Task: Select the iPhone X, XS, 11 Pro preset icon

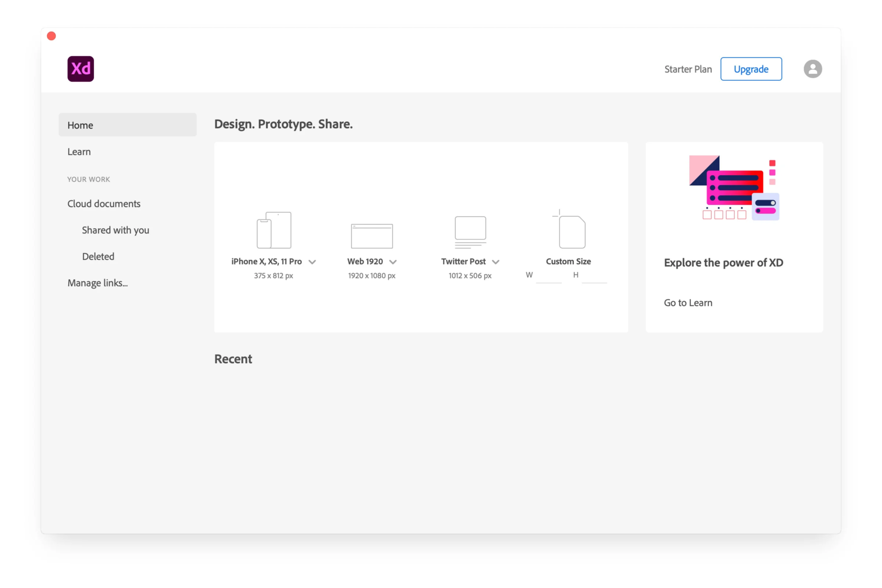Action: [x=274, y=229]
